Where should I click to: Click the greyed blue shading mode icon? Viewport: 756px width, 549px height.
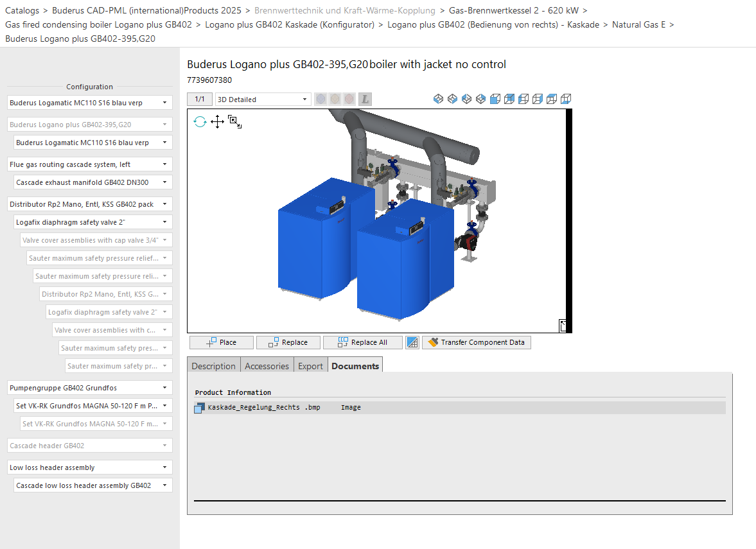pyautogui.click(x=321, y=99)
